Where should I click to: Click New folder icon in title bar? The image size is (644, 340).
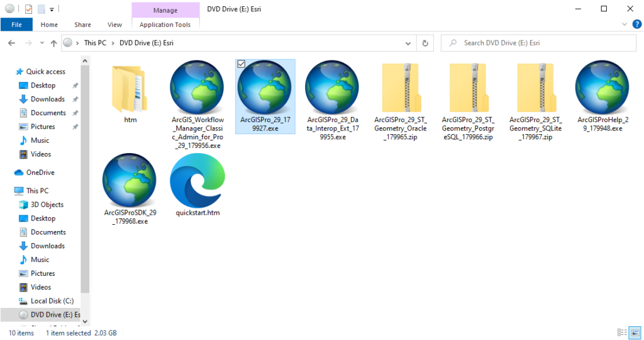click(41, 9)
